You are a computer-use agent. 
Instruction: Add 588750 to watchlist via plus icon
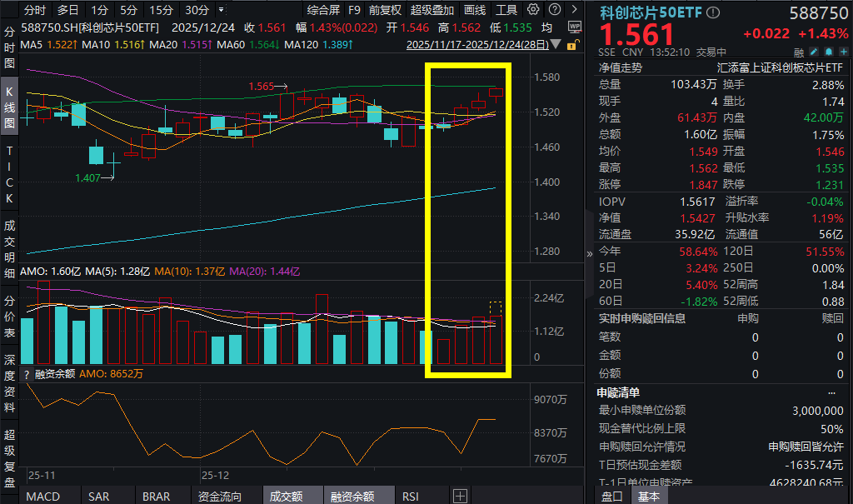coord(844,52)
